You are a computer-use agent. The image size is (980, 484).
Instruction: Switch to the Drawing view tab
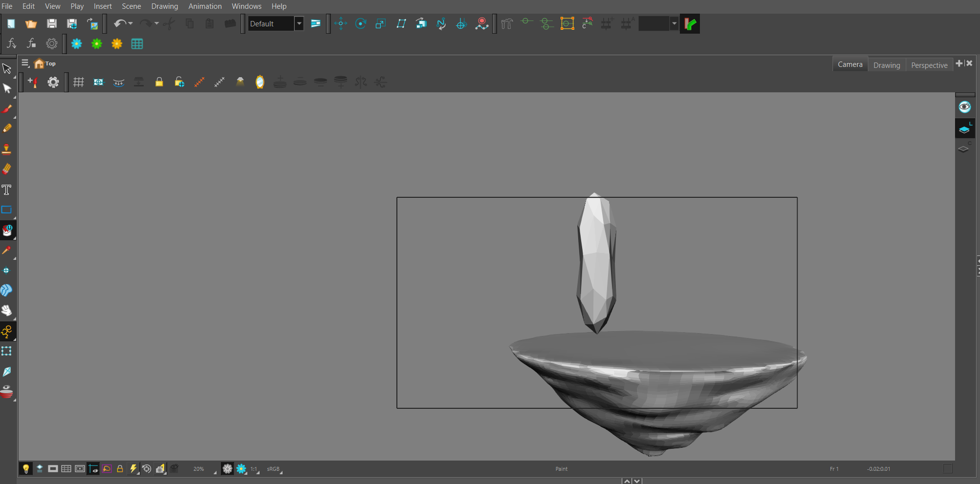click(x=887, y=65)
